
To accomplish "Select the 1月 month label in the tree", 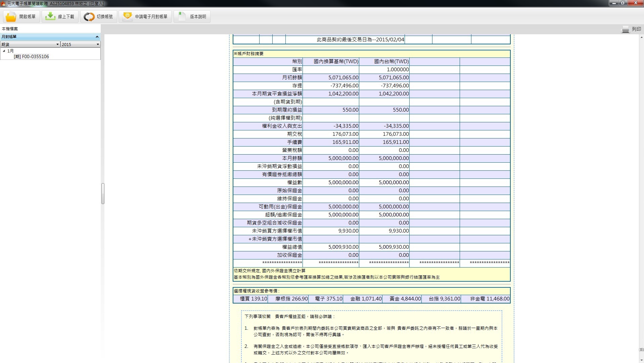I will tap(10, 51).
